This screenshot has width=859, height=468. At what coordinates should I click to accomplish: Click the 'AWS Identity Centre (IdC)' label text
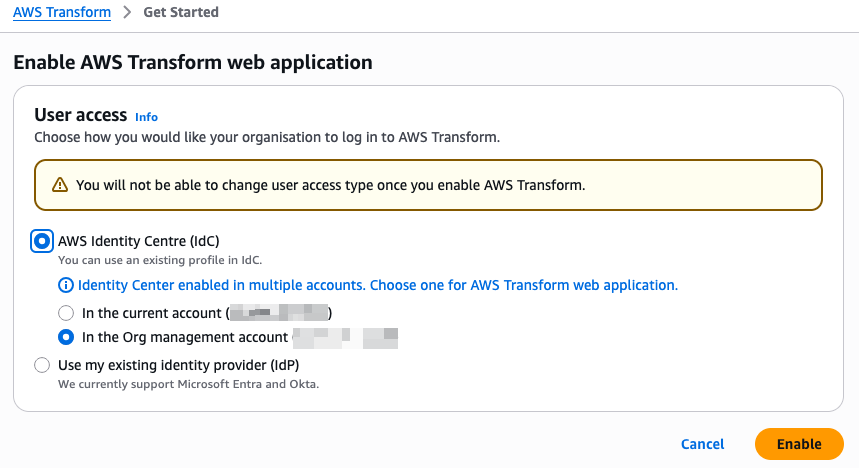click(139, 241)
